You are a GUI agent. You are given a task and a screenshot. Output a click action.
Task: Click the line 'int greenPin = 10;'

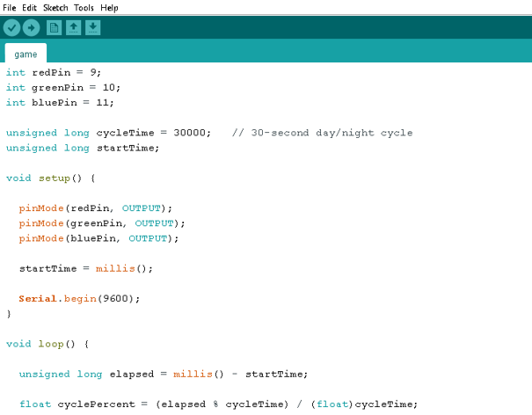63,88
